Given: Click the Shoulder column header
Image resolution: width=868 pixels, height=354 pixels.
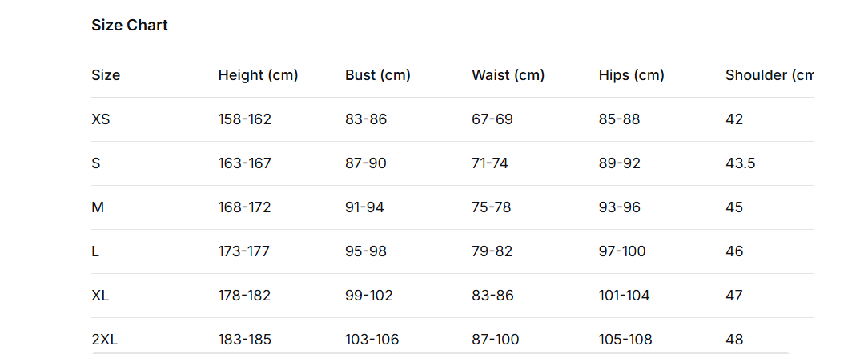Looking at the screenshot, I should point(769,76).
